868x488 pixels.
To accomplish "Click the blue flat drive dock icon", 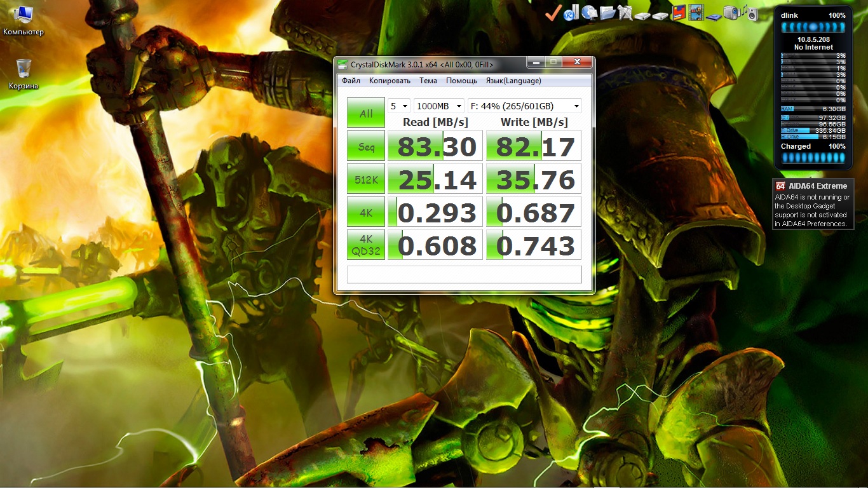I will 714,17.
